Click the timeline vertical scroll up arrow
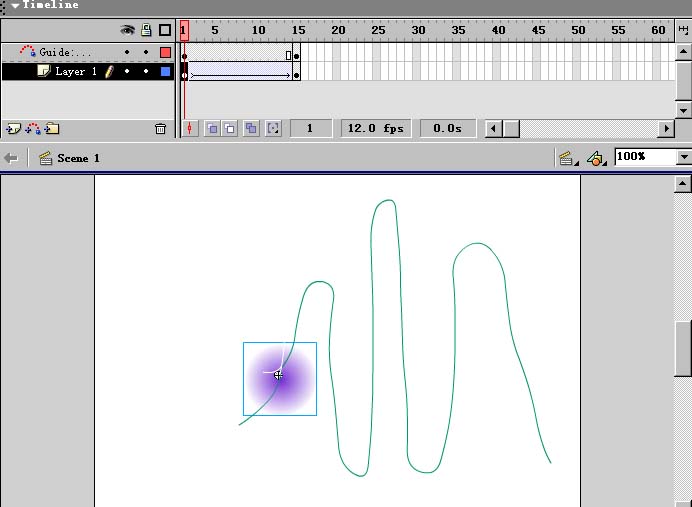 pyautogui.click(x=684, y=52)
